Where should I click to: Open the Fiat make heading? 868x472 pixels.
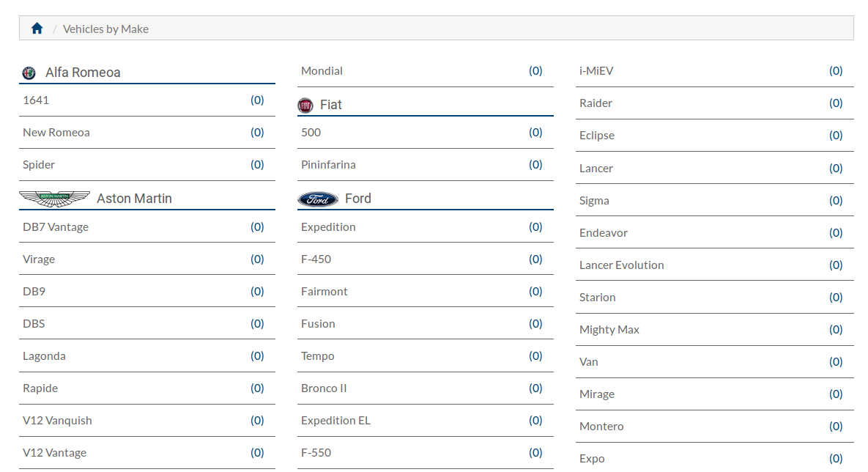tap(330, 105)
